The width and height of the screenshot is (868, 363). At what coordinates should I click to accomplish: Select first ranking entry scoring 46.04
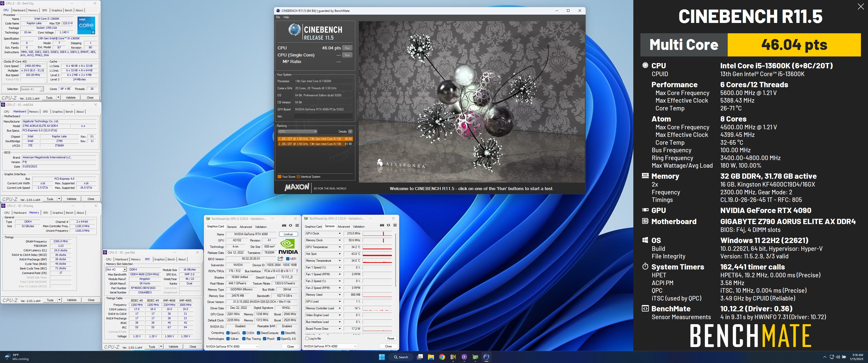(315, 139)
